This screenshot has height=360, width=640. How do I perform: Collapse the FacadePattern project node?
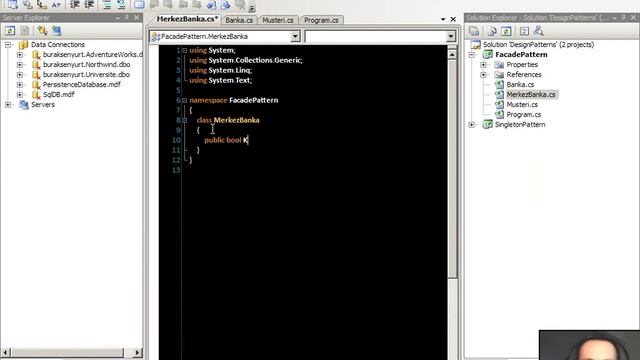[472, 55]
